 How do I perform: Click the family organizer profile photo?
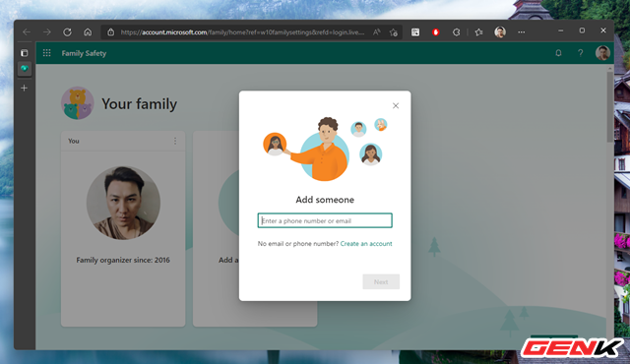click(123, 203)
